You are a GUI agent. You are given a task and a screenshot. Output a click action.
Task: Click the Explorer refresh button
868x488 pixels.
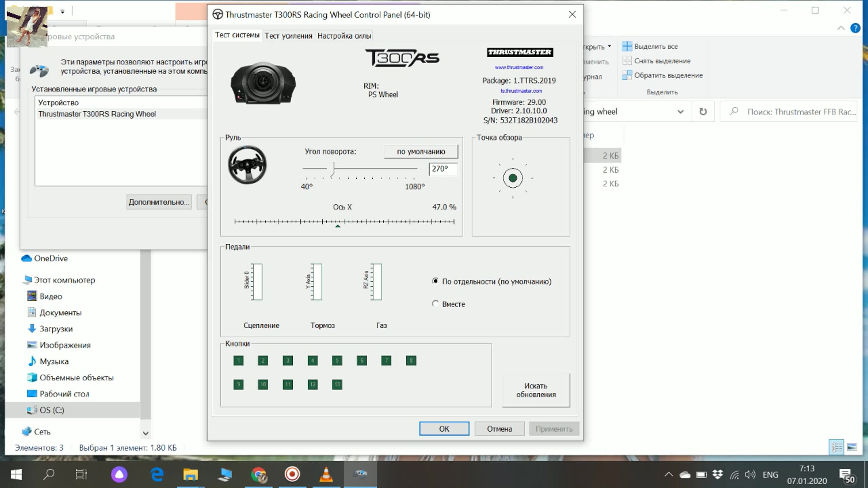tap(703, 111)
